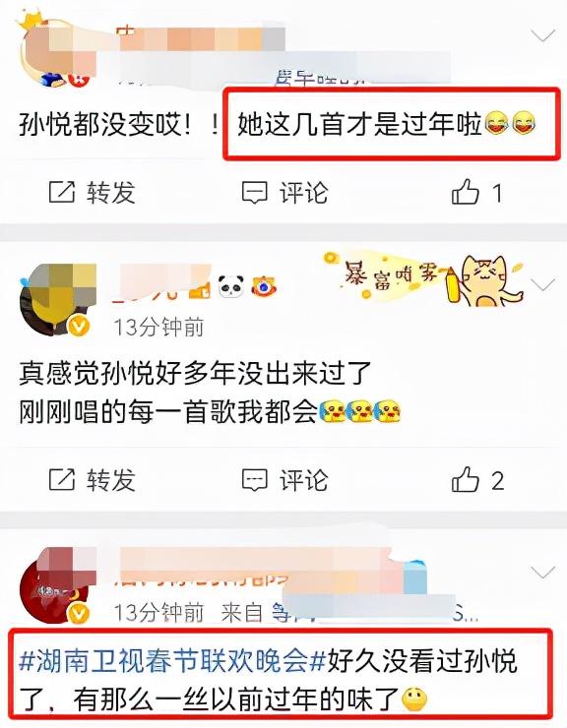
Task: Click the 转发 label on the second post
Action: tap(111, 480)
